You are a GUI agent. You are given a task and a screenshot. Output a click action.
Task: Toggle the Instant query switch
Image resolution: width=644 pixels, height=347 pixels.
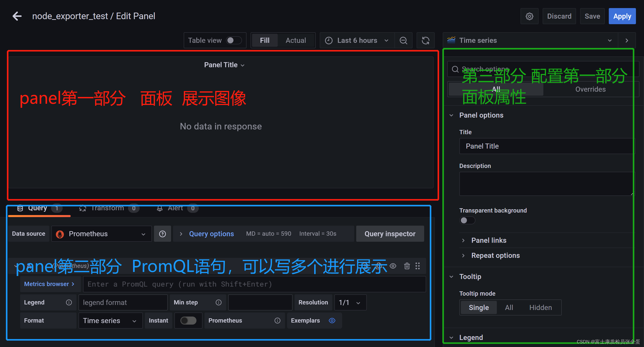(188, 320)
